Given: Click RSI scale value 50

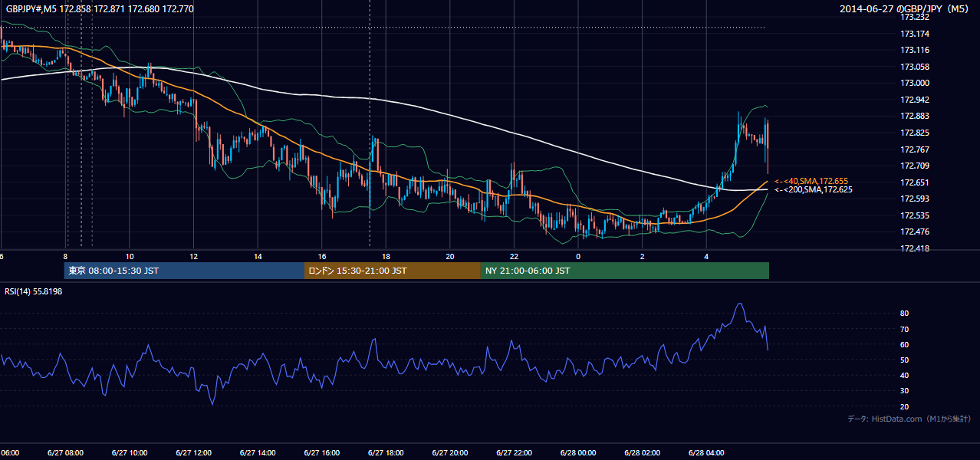Looking at the screenshot, I should [905, 360].
